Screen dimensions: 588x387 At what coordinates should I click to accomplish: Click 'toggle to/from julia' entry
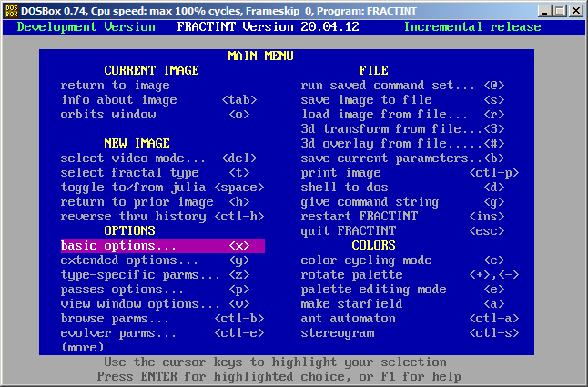pos(163,188)
